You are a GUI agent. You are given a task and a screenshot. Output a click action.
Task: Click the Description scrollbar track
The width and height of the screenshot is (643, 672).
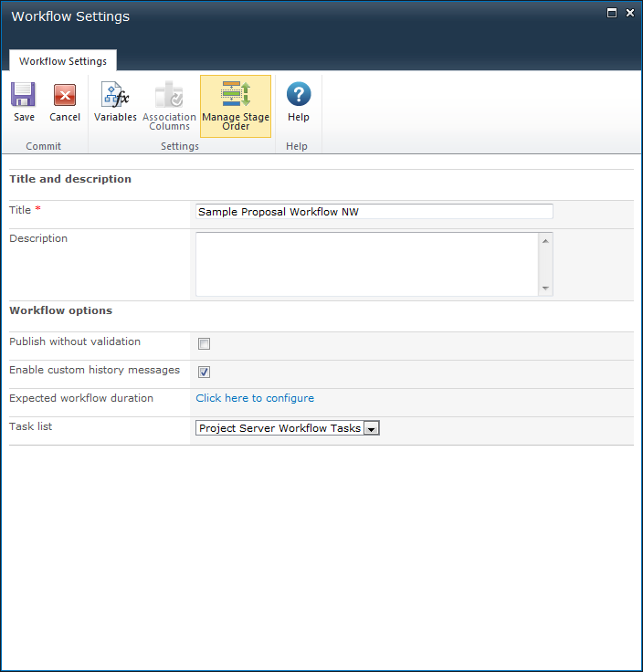click(545, 265)
